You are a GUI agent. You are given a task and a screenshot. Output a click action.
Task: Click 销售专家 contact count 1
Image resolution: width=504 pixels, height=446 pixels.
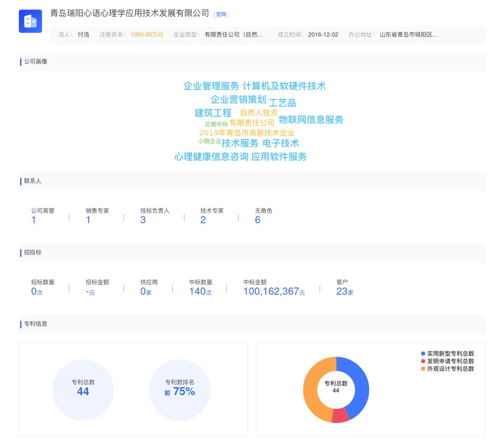click(88, 220)
